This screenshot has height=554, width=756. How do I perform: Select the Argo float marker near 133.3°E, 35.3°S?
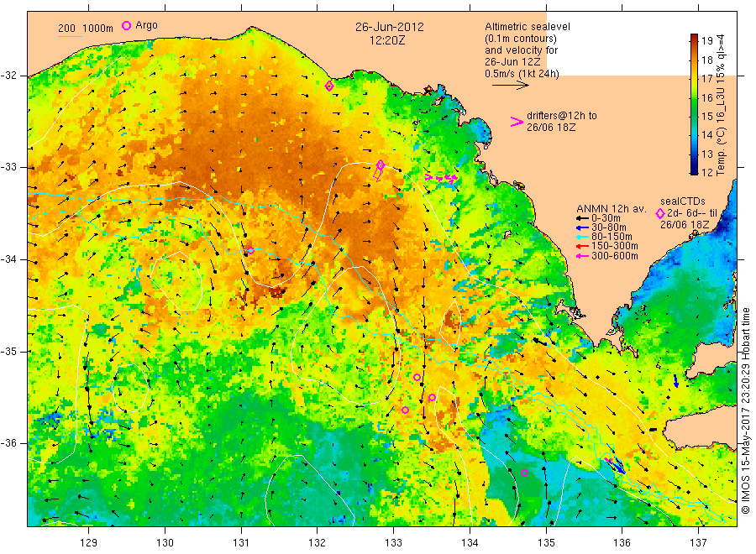pos(417,377)
